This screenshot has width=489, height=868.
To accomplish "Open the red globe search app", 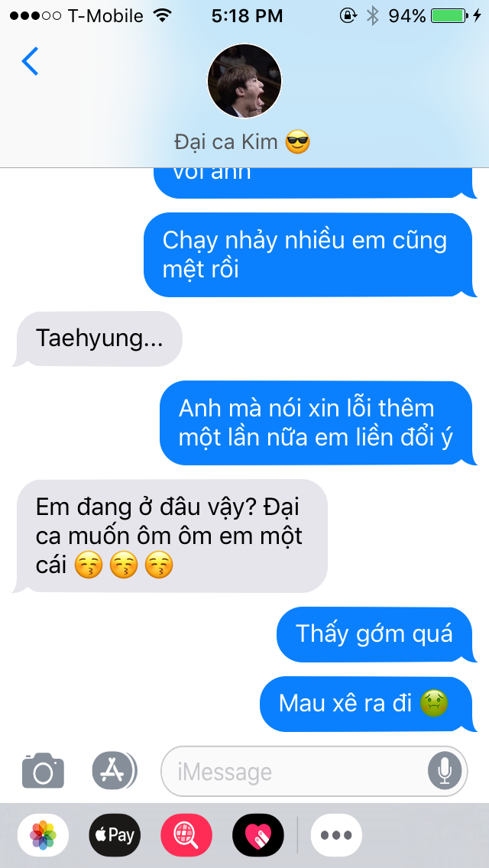I will click(x=186, y=835).
